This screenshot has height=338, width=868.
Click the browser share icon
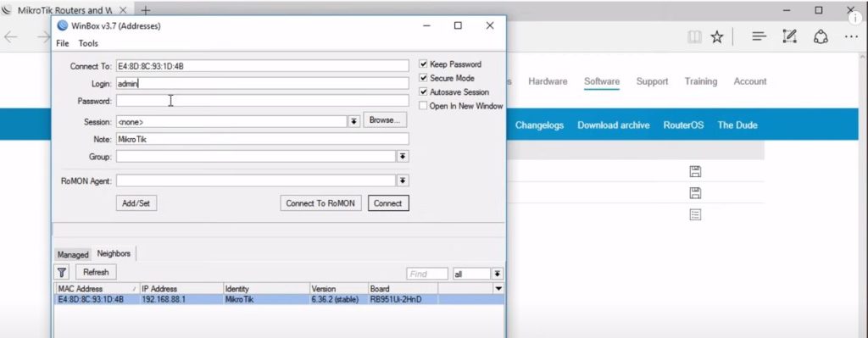(821, 36)
